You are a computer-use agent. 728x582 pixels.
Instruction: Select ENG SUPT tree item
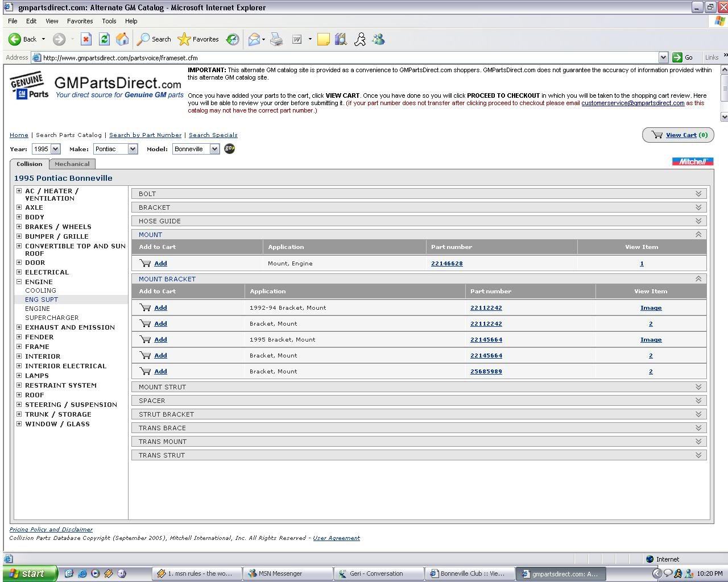pyautogui.click(x=42, y=300)
